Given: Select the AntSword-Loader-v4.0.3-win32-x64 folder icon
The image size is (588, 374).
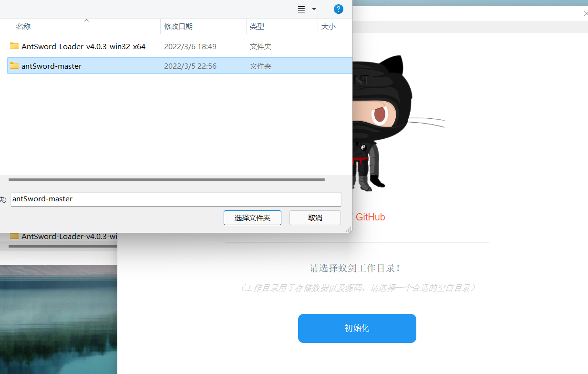Looking at the screenshot, I should [14, 46].
